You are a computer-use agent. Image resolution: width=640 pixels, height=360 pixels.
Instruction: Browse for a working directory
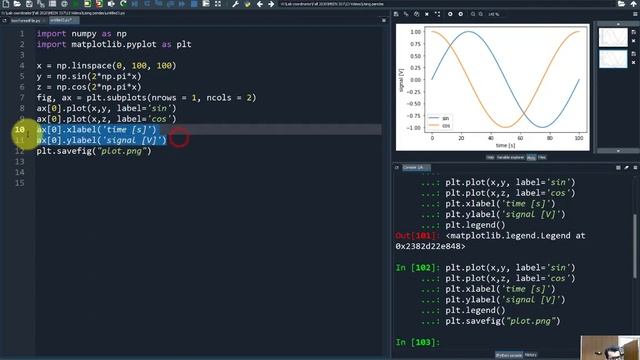coord(621,4)
